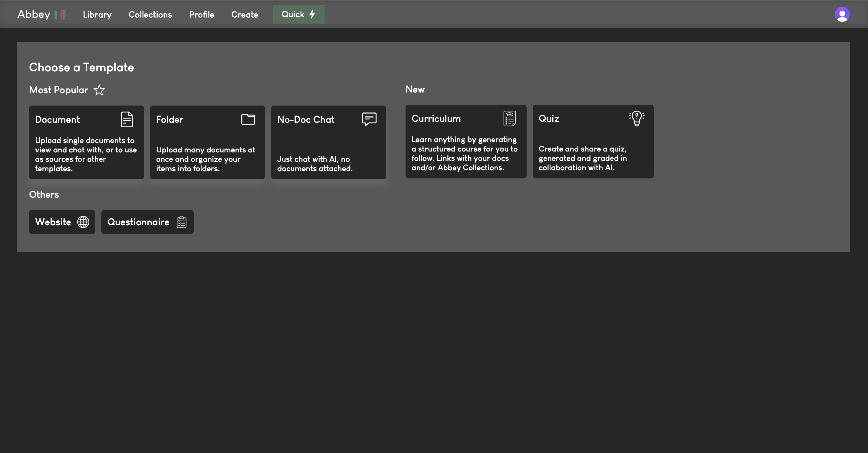Click the Questionnaire clipboard icon
Image resolution: width=868 pixels, height=453 pixels.
[182, 222]
